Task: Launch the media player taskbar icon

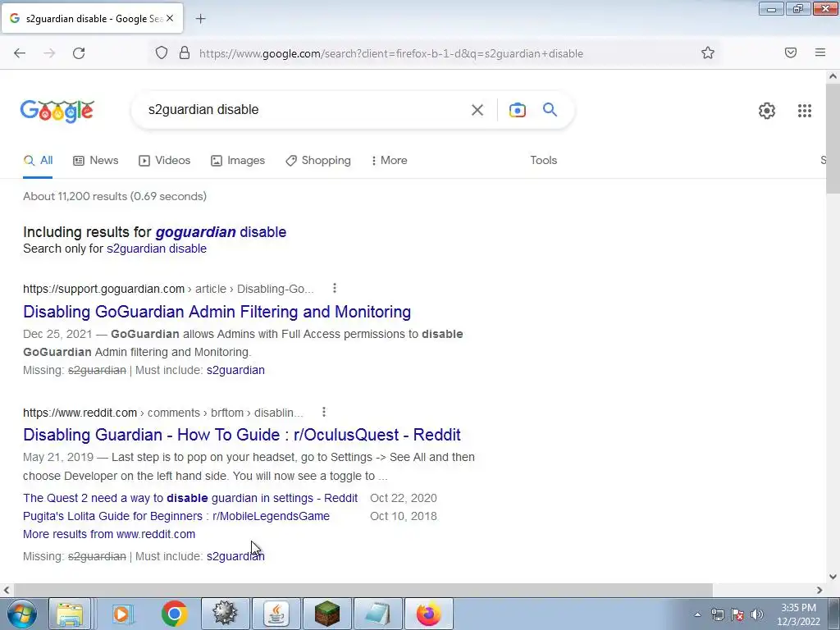Action: tap(122, 614)
